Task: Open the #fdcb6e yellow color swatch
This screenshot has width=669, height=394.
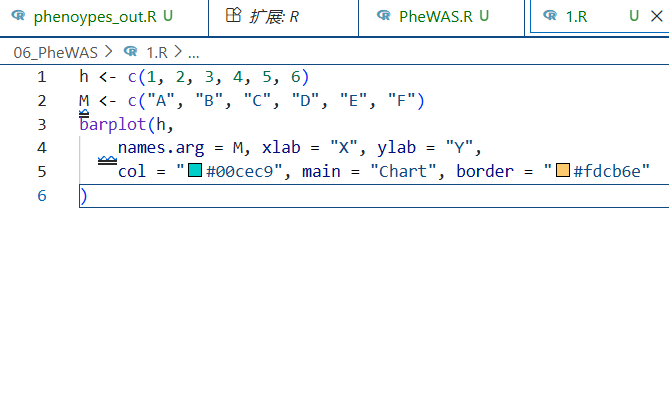Action: pyautogui.click(x=563, y=170)
